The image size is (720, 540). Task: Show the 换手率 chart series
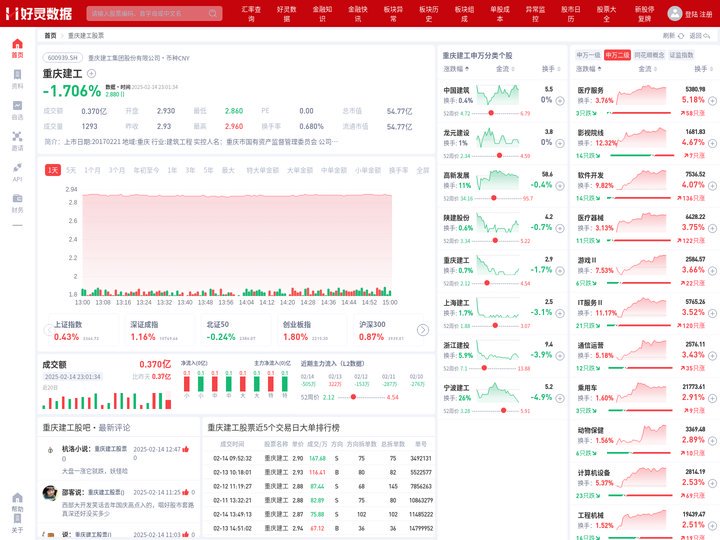399,170
